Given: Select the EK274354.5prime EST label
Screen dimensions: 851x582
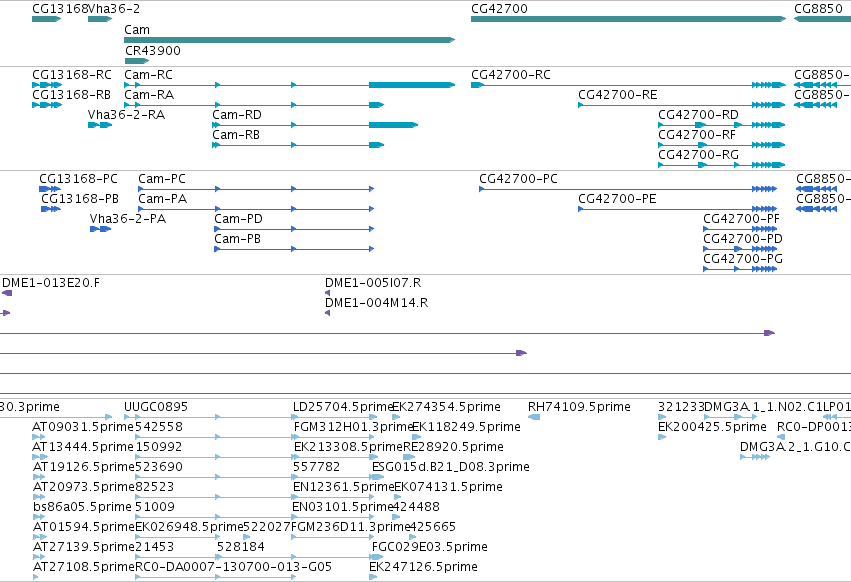Looking at the screenshot, I should coord(447,407).
